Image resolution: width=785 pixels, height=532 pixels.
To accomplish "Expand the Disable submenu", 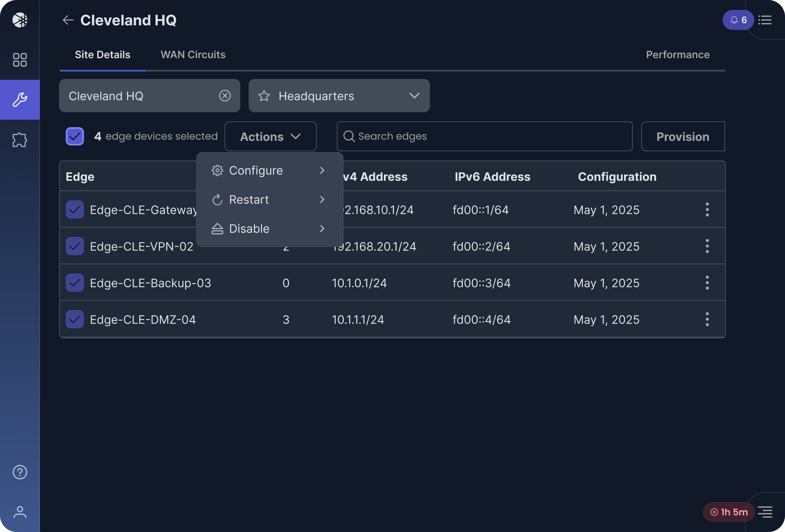I will [x=269, y=229].
